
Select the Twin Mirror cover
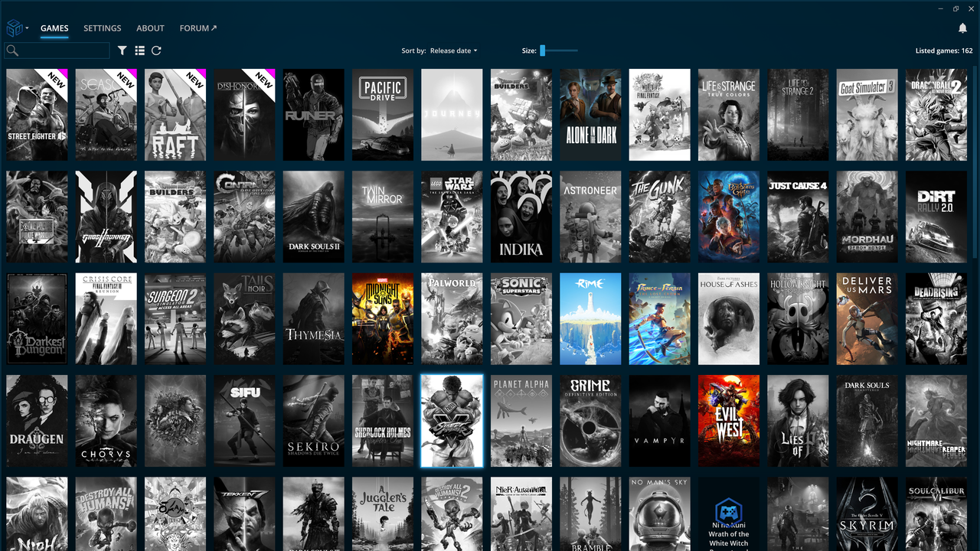[383, 217]
